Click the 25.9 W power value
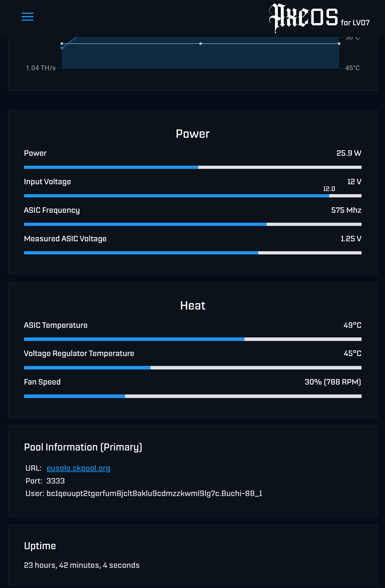The image size is (385, 588). point(349,153)
